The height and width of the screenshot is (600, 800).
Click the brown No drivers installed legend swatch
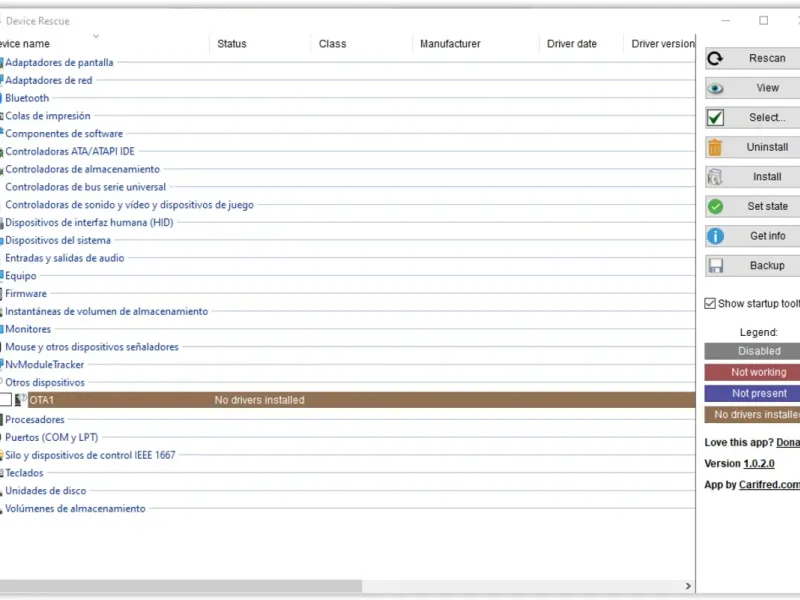753,414
